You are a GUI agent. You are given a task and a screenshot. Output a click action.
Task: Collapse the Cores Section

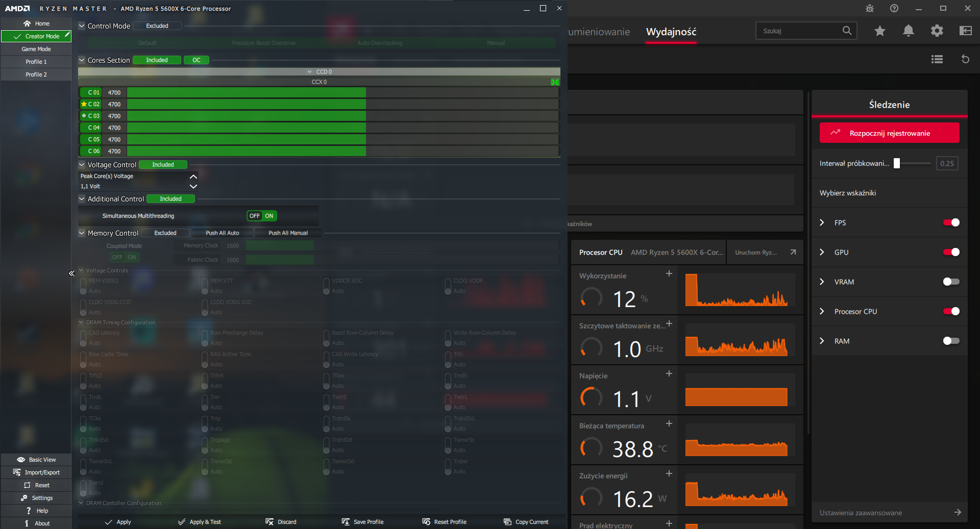tap(82, 60)
